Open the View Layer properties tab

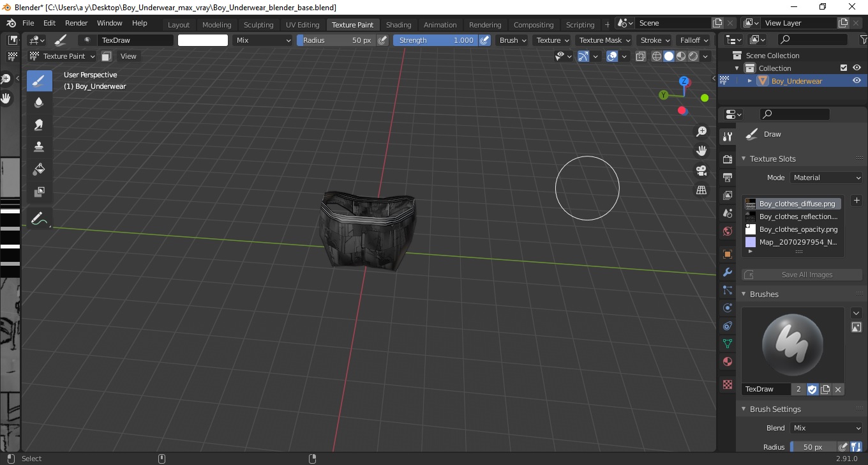727,195
